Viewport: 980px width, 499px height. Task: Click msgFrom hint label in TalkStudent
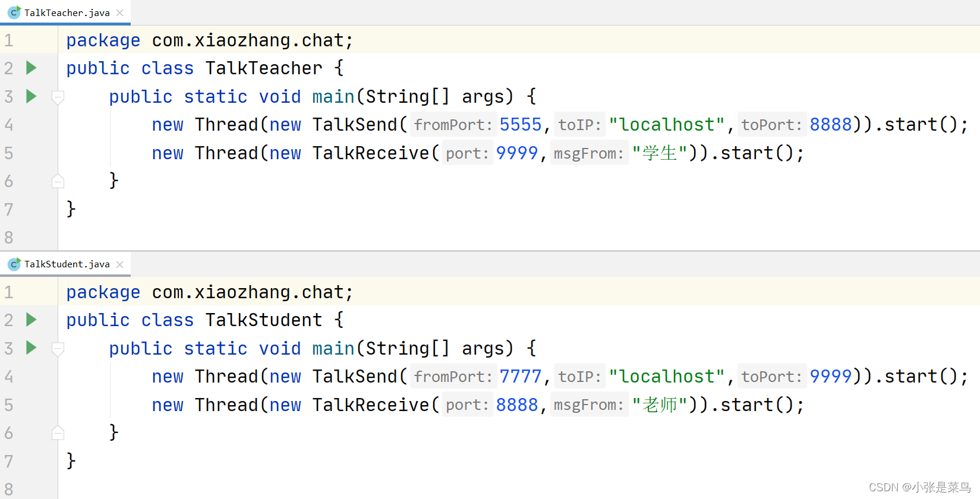[x=589, y=405]
